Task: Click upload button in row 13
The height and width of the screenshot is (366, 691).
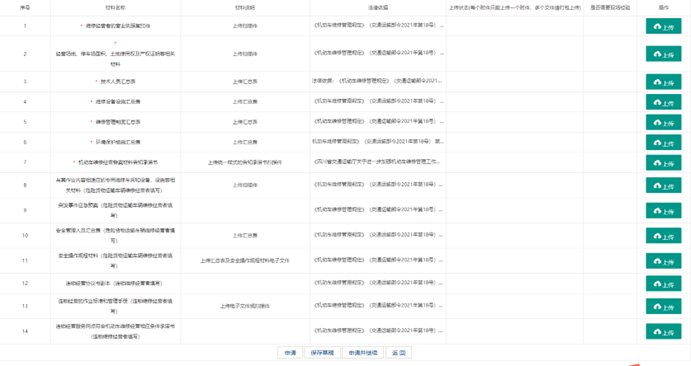Action: (x=663, y=307)
